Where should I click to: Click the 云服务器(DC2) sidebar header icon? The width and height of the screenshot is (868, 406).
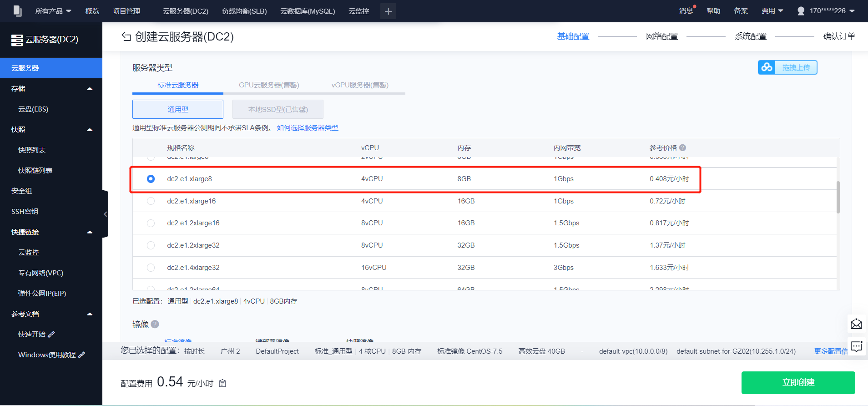[x=17, y=40]
